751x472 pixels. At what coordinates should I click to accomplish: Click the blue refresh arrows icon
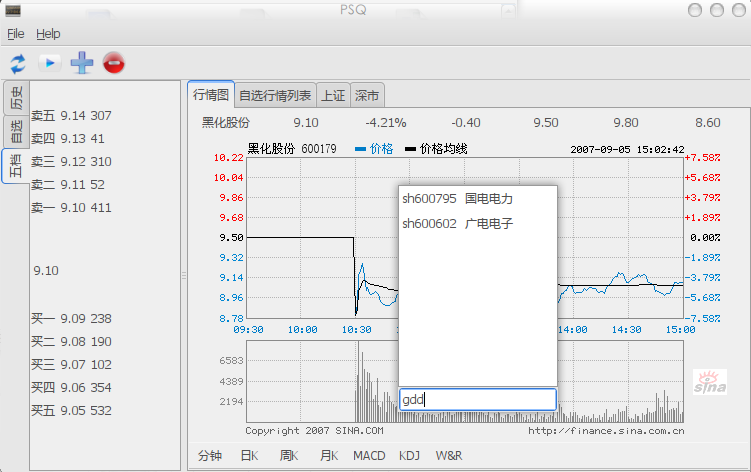click(x=18, y=63)
